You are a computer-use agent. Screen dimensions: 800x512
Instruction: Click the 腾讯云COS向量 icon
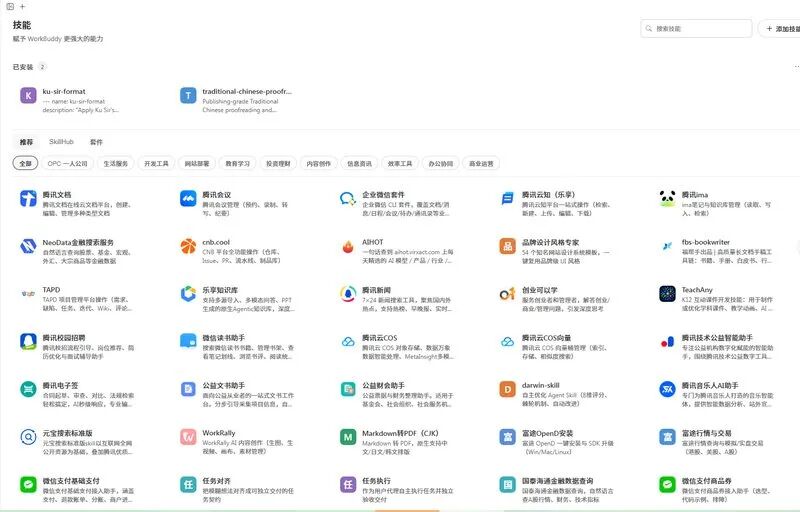pyautogui.click(x=508, y=342)
